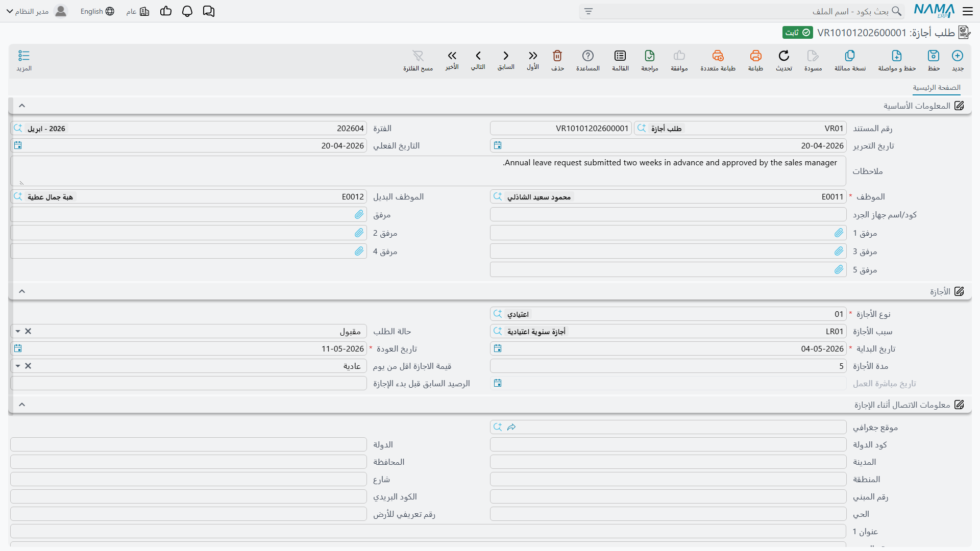Lookup employee in الموظف field search icon
This screenshot has height=551, width=980.
point(498,196)
